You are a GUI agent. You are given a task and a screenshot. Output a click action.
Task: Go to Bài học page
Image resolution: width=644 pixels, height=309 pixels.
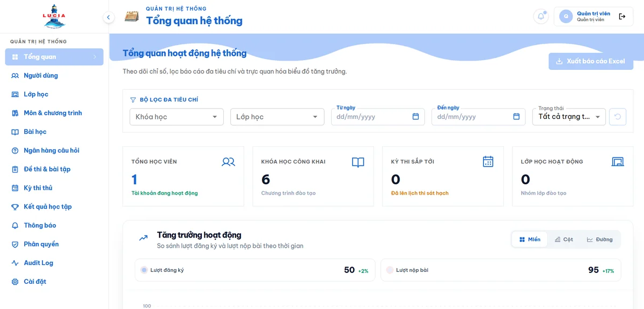click(x=54, y=132)
